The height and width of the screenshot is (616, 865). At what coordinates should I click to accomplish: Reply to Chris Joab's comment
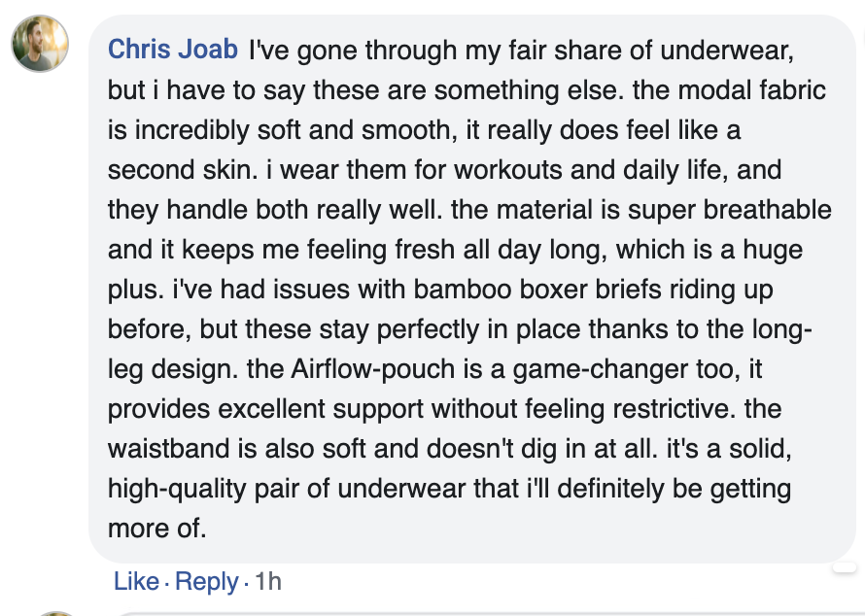[207, 581]
